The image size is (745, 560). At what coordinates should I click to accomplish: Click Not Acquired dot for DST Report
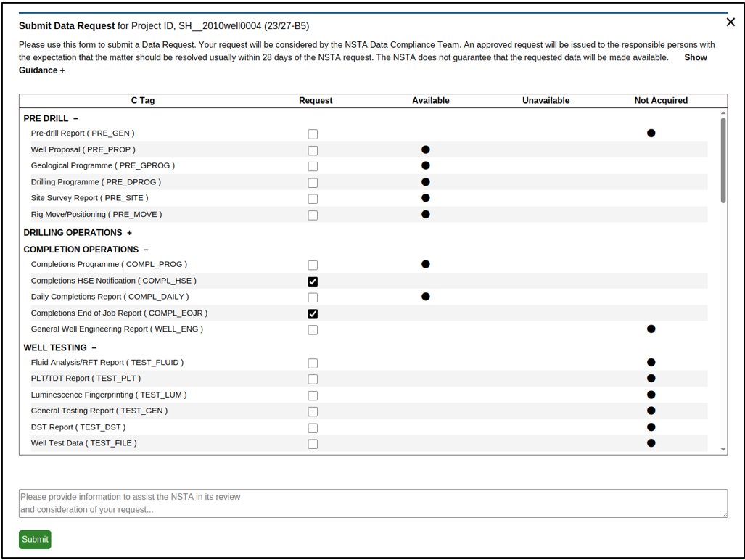click(x=651, y=427)
